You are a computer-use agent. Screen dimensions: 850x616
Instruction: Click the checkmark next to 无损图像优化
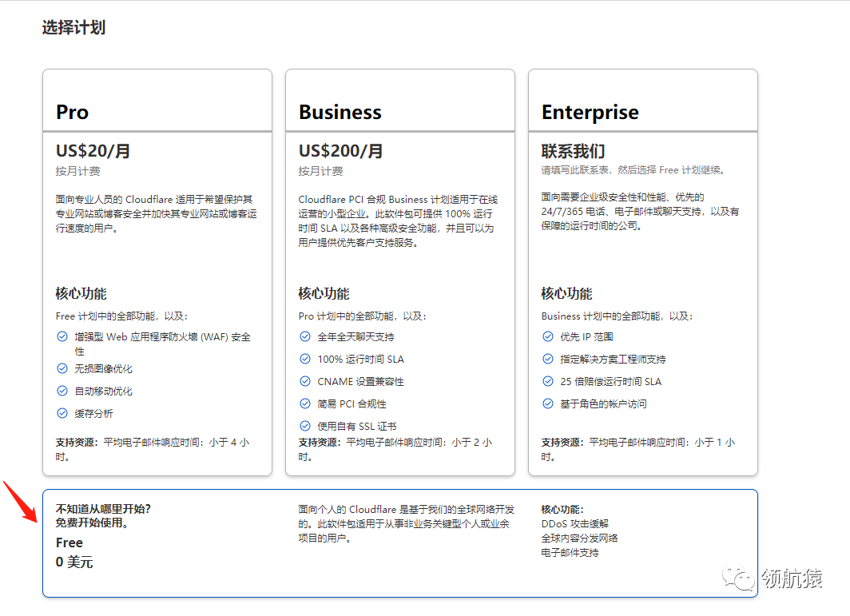point(62,368)
